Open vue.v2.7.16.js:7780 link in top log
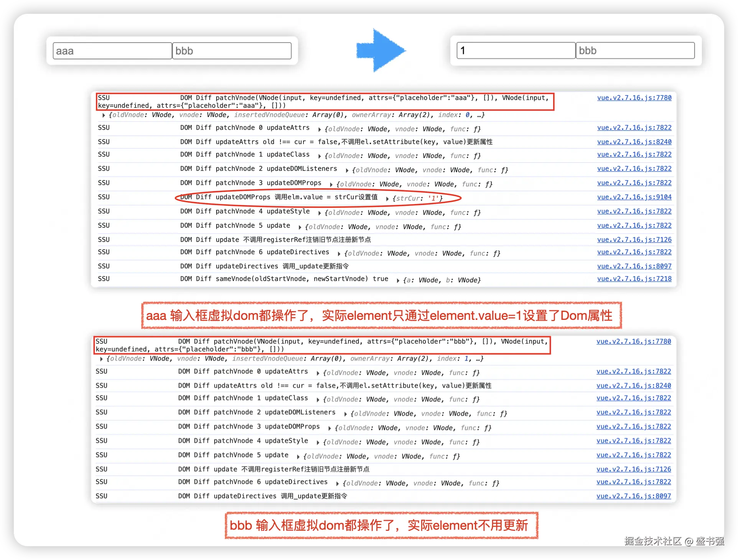 634,98
